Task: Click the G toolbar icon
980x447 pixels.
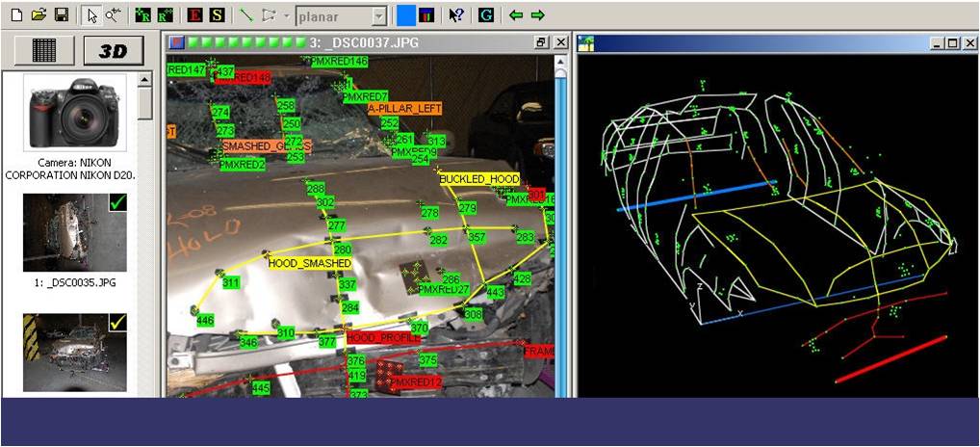Action: tap(486, 15)
